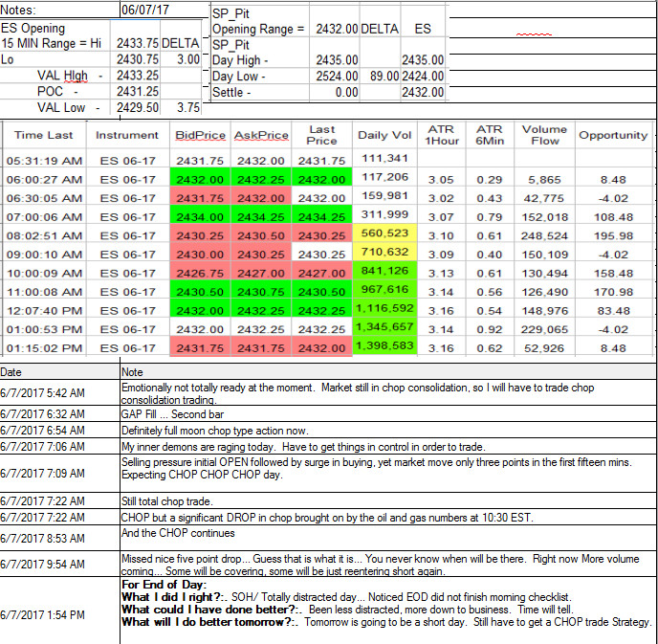This screenshot has width=658, height=644.
Task: Select the opportunity value 195.98
Action: tap(613, 236)
